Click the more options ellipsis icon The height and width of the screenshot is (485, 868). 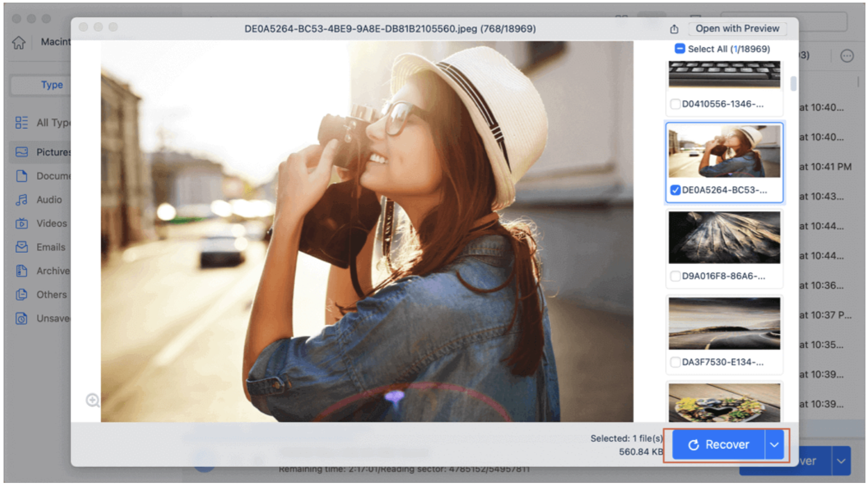[x=846, y=56]
